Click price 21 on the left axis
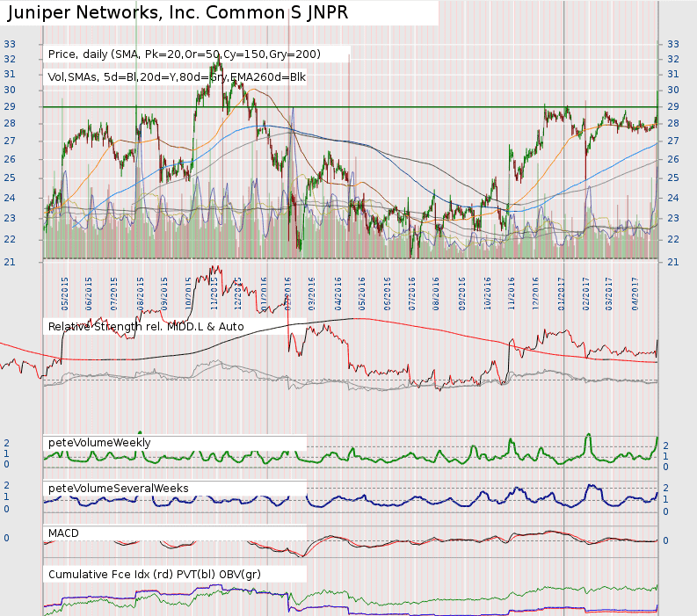Screen dimensions: 697x616 click(10, 262)
